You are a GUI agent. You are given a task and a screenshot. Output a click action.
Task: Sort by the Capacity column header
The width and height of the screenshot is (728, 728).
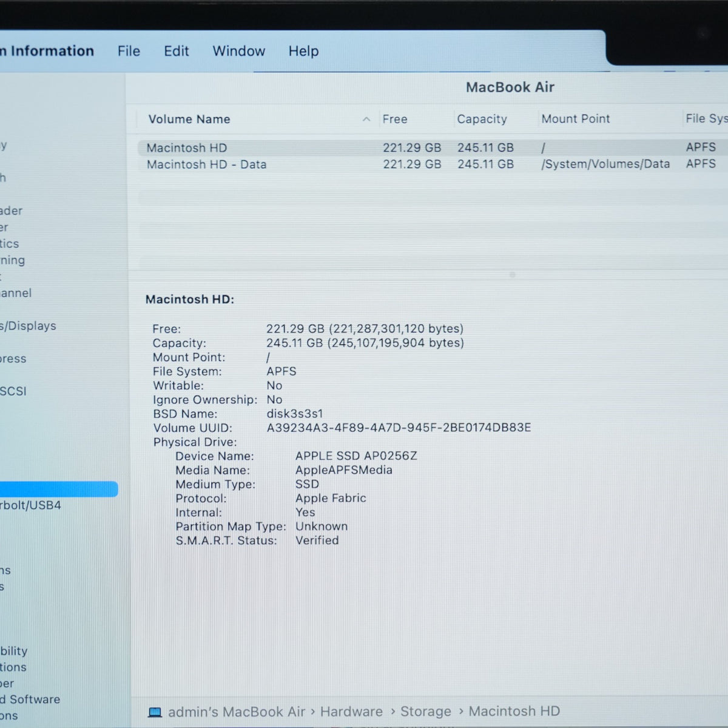[482, 120]
